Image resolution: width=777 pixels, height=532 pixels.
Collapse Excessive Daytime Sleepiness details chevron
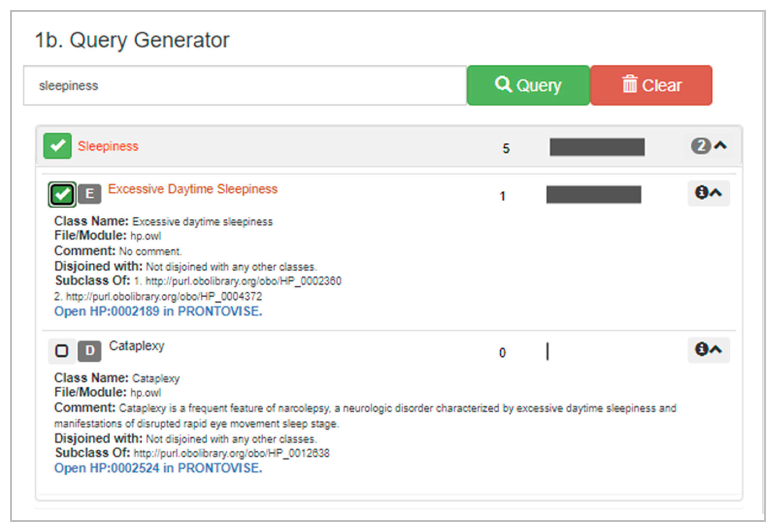pos(716,193)
